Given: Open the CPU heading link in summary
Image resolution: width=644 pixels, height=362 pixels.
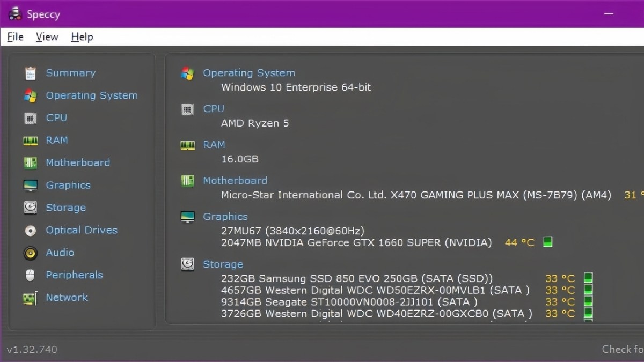Looking at the screenshot, I should (x=214, y=109).
